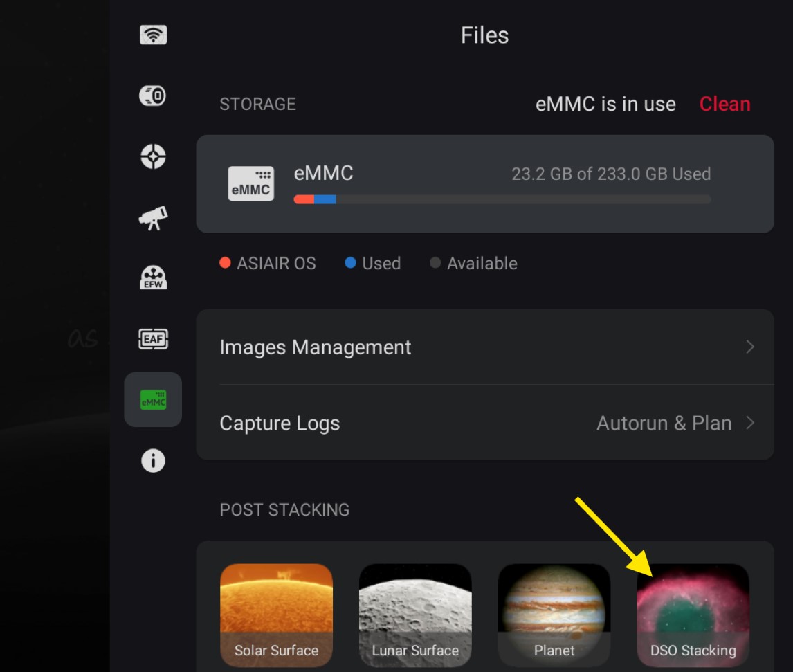Expand the Images Management chevron arrow
The width and height of the screenshot is (793, 672).
(x=750, y=347)
